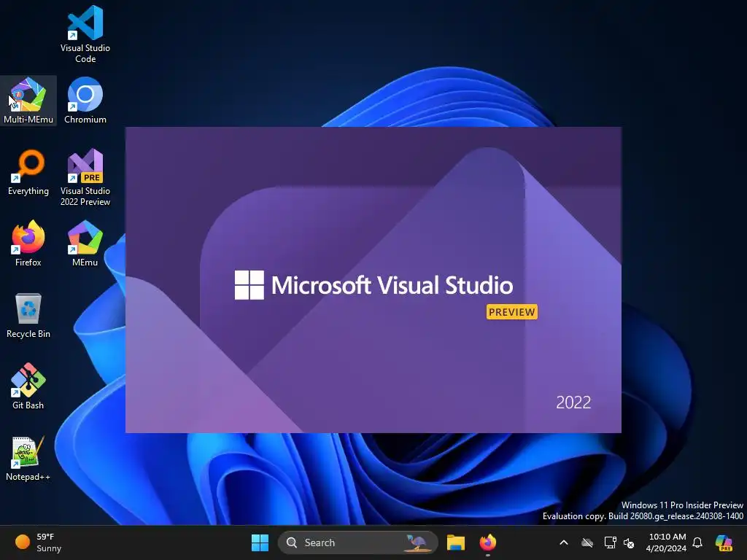Launch Copilot Preview from the taskbar
747x560 pixels.
pyautogui.click(x=724, y=542)
